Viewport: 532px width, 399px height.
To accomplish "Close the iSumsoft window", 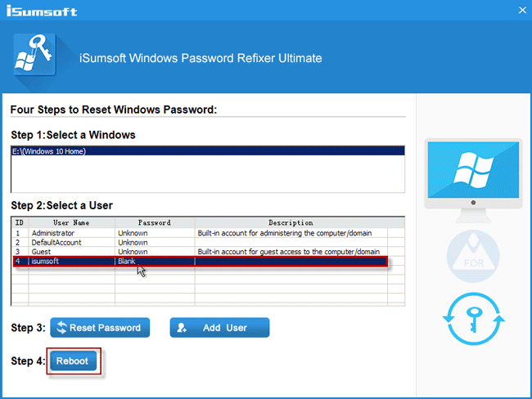I will click(522, 10).
